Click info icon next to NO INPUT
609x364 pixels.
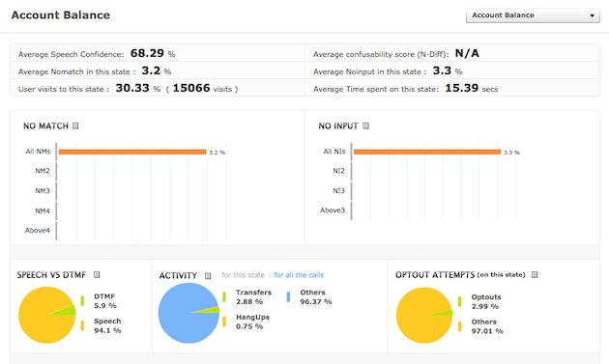(365, 126)
